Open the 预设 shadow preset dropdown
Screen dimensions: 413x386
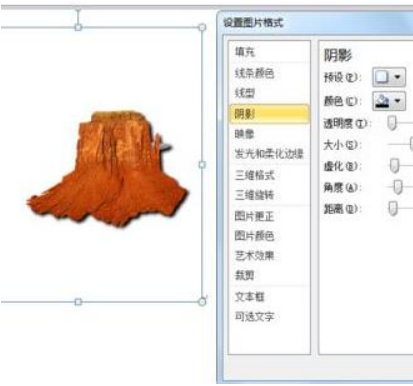coord(389,77)
